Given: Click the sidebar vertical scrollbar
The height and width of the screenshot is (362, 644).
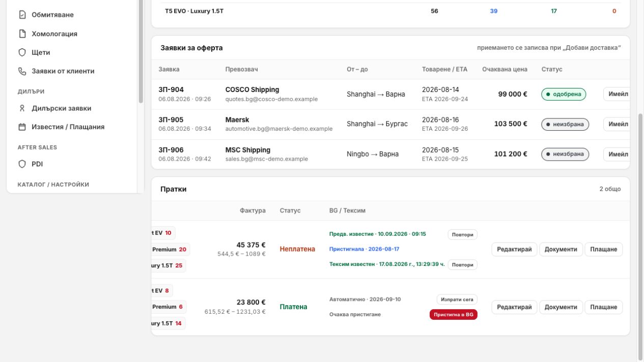Looking at the screenshot, I should [x=141, y=51].
